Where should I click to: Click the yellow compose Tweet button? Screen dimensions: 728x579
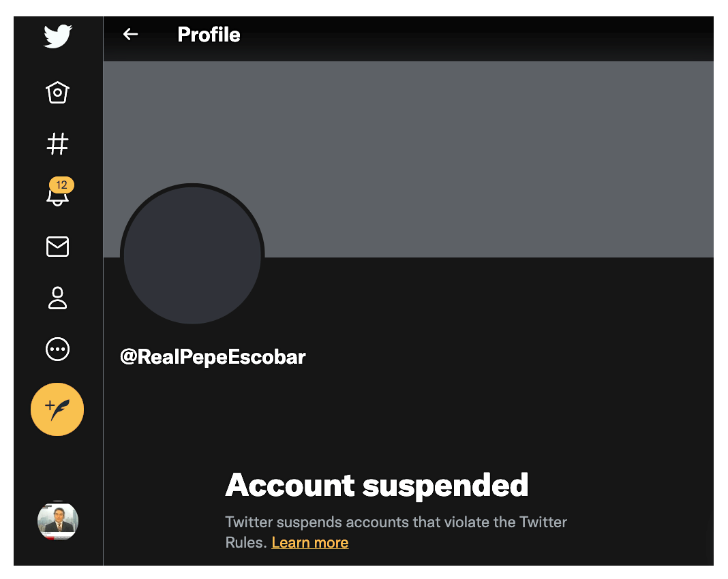click(x=57, y=409)
